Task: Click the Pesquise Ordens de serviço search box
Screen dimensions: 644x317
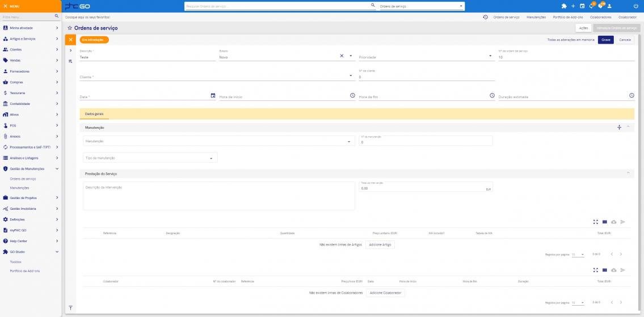Action: tap(277, 6)
